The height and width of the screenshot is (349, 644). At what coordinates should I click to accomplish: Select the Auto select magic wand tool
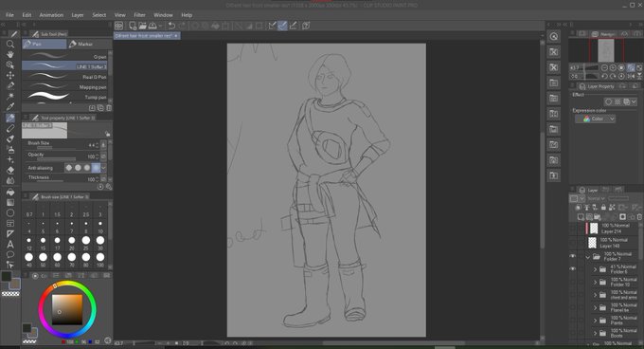10,96
